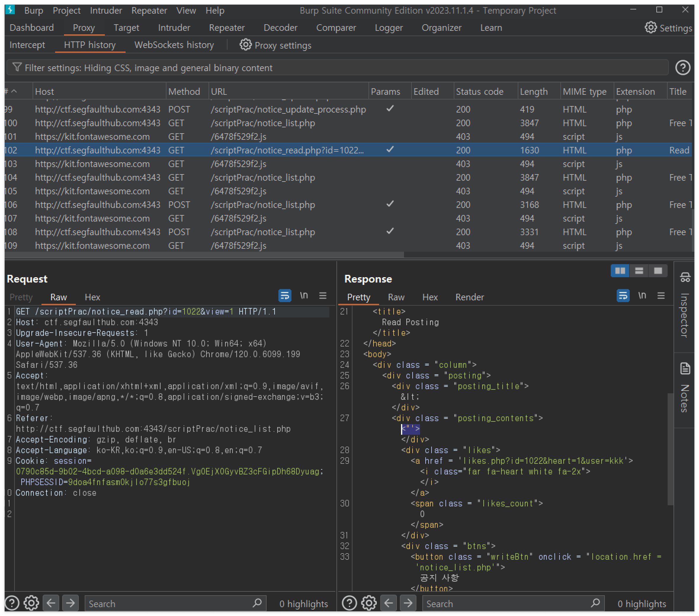Select top-bottom layout view icon
The image size is (699, 616).
tap(639, 271)
